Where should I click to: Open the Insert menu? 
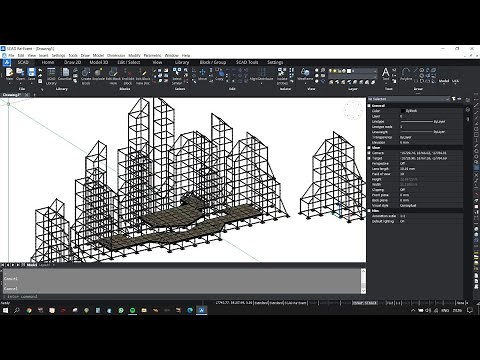[44, 55]
